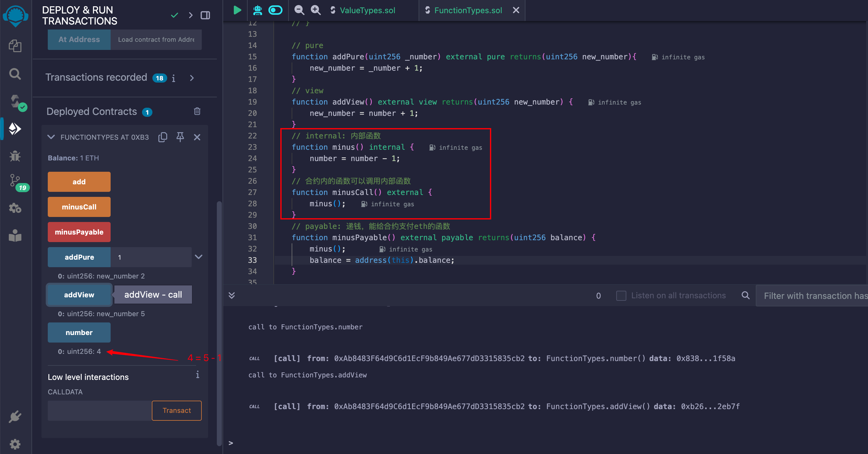Image resolution: width=868 pixels, height=454 pixels.
Task: Pin the FUNCTIONTYPES contract
Action: coord(180,137)
